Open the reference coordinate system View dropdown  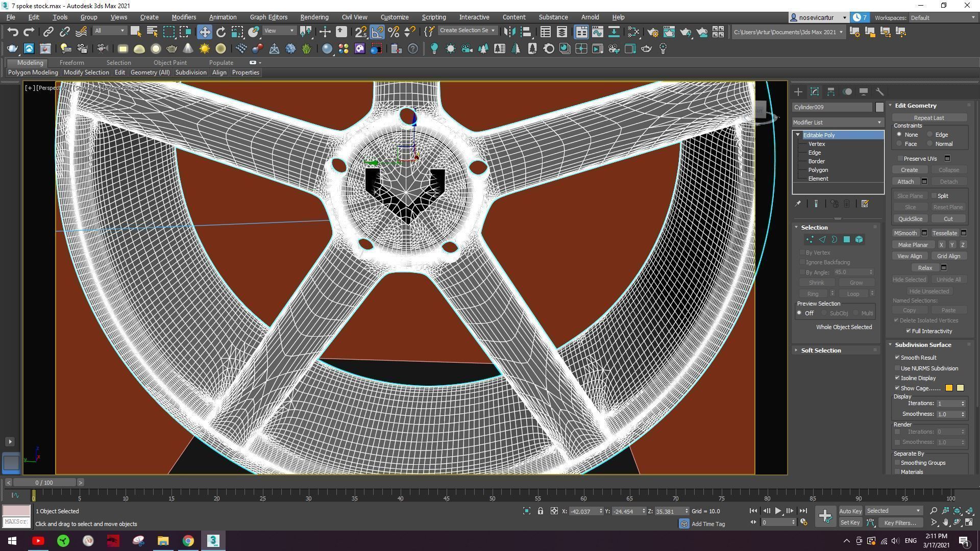(279, 30)
